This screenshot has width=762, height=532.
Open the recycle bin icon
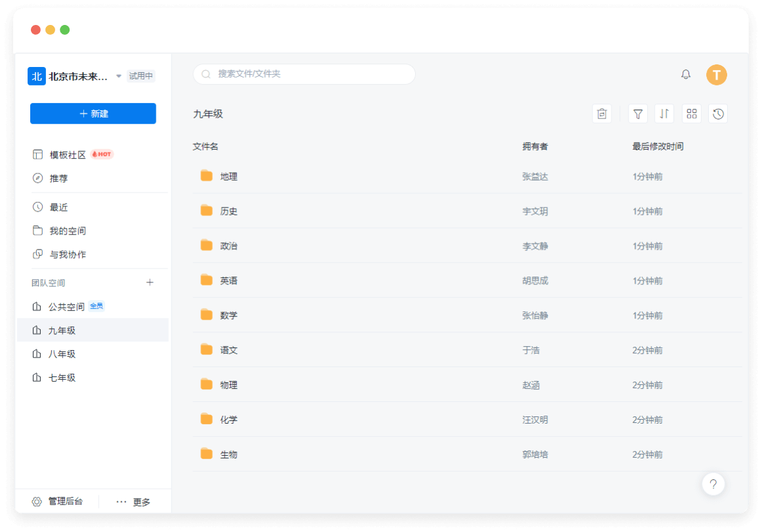point(602,114)
